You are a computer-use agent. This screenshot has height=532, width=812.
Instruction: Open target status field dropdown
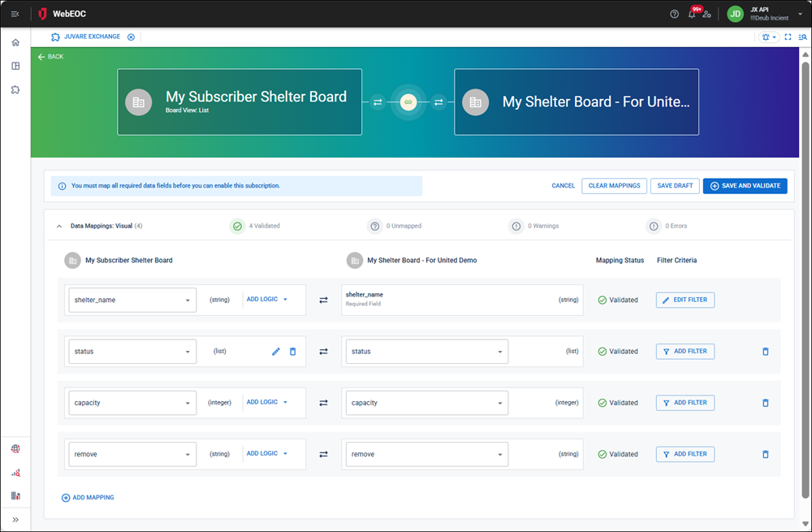(427, 351)
